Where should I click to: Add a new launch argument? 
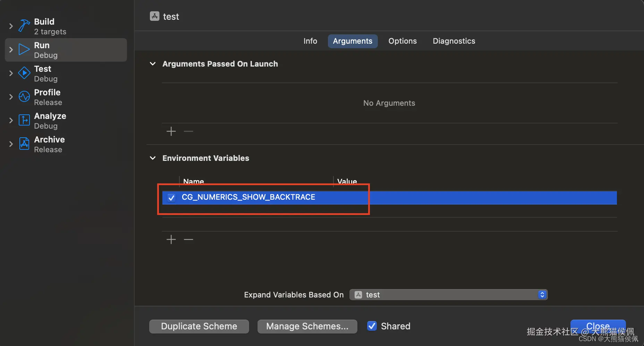tap(171, 131)
